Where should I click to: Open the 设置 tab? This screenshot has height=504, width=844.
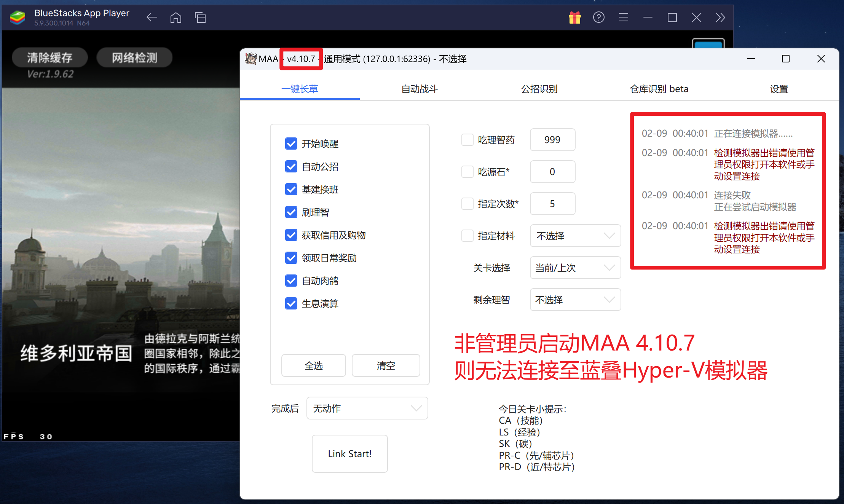[779, 89]
